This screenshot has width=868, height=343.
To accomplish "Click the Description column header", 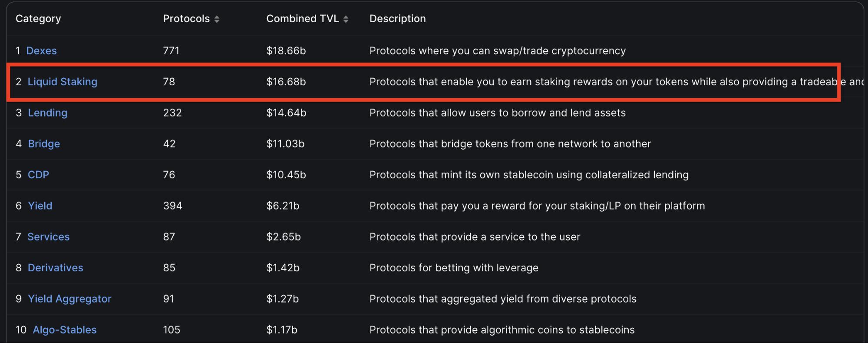I will click(397, 19).
